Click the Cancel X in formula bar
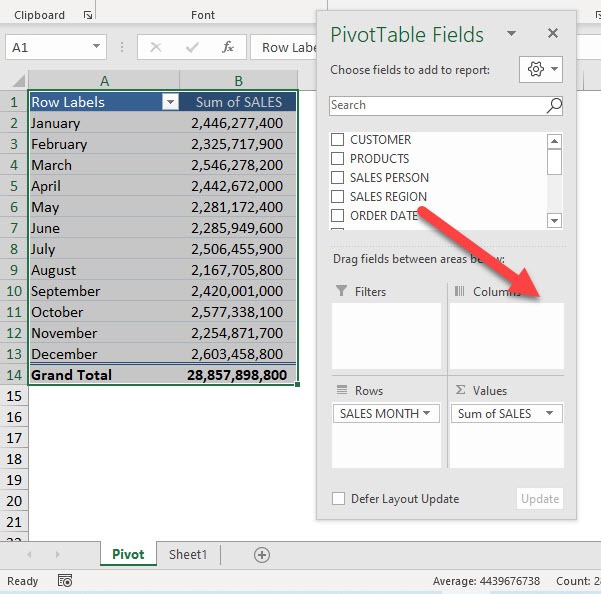Viewport: 601px width, 594px height. pyautogui.click(x=156, y=48)
